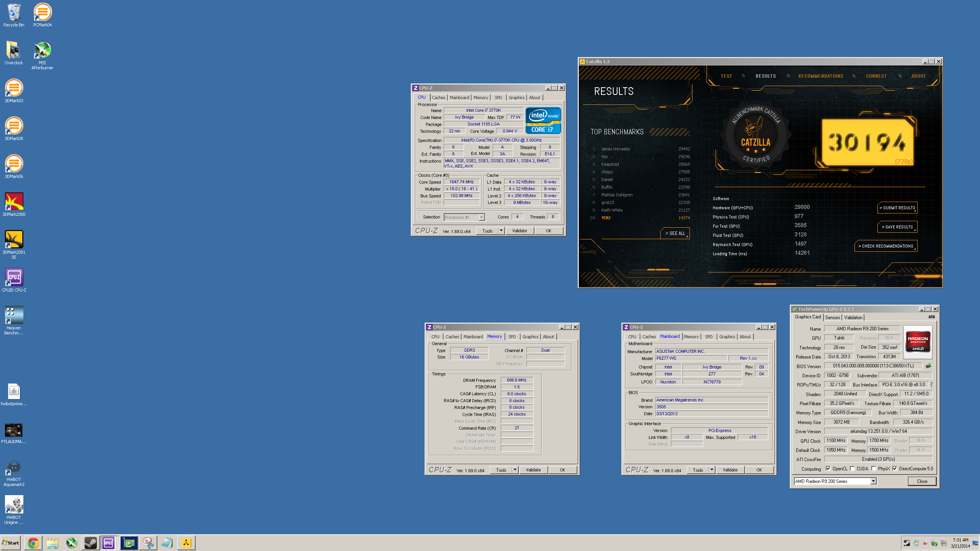Select the 3DMark2001 SE desktop icon

click(14, 245)
